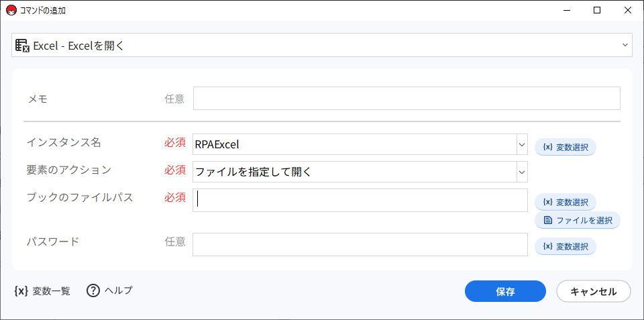Open file picker with ファイルを選択
644x320 pixels.
coord(577,220)
